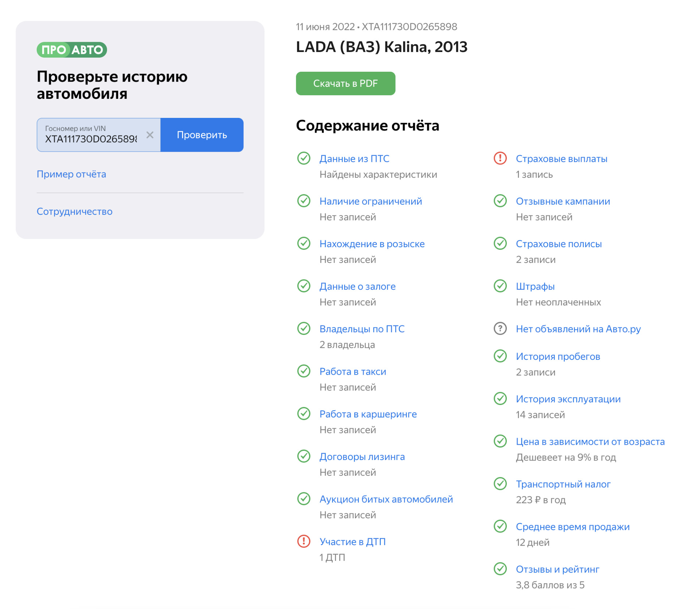Click the ПРО АВТО logo badge
The width and height of the screenshot is (700, 609).
[x=71, y=50]
